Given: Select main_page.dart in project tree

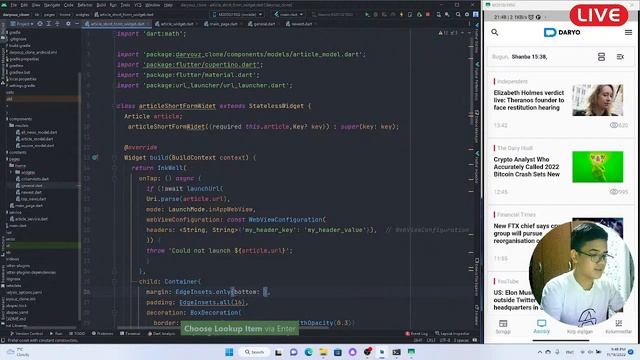Looking at the screenshot, I should pos(26,206).
